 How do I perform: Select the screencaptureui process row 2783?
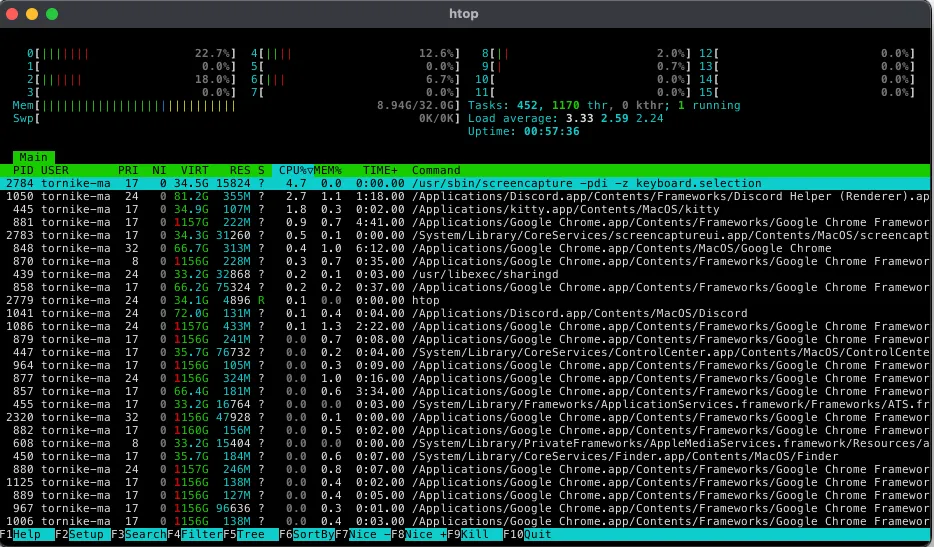(465, 235)
